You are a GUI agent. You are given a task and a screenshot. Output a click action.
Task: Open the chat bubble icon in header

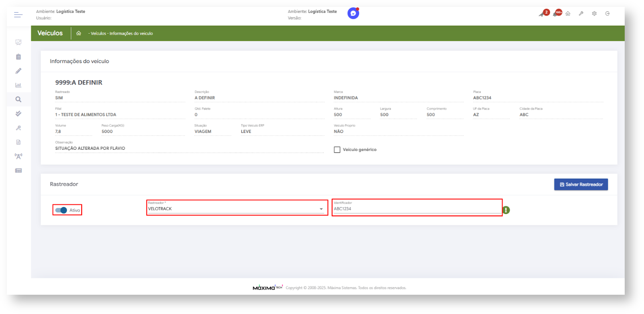(x=353, y=14)
